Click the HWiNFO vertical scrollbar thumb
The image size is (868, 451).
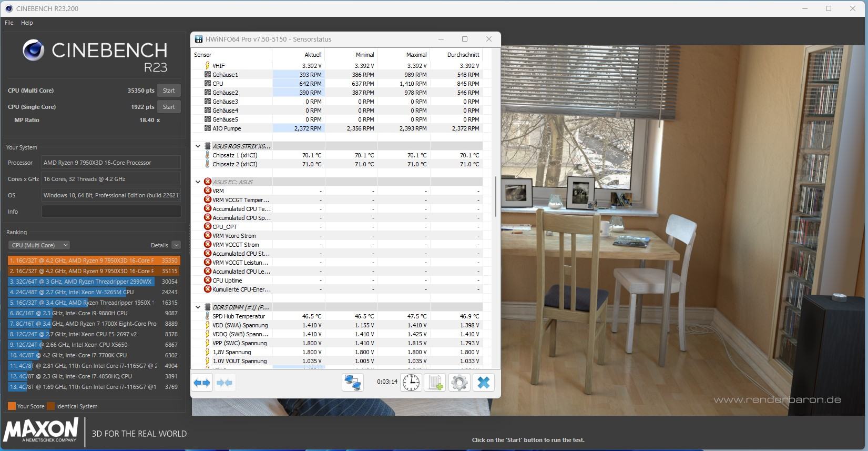496,196
